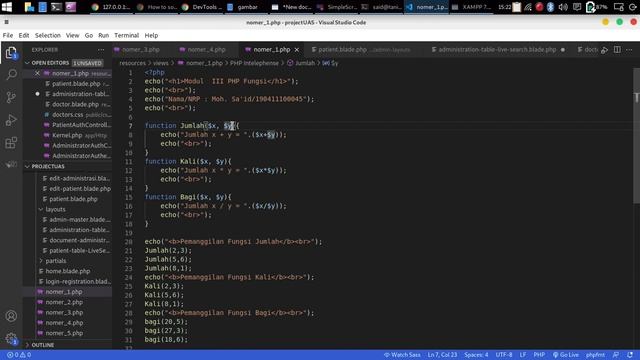
Task: Open the Run menu
Action: (x=104, y=36)
